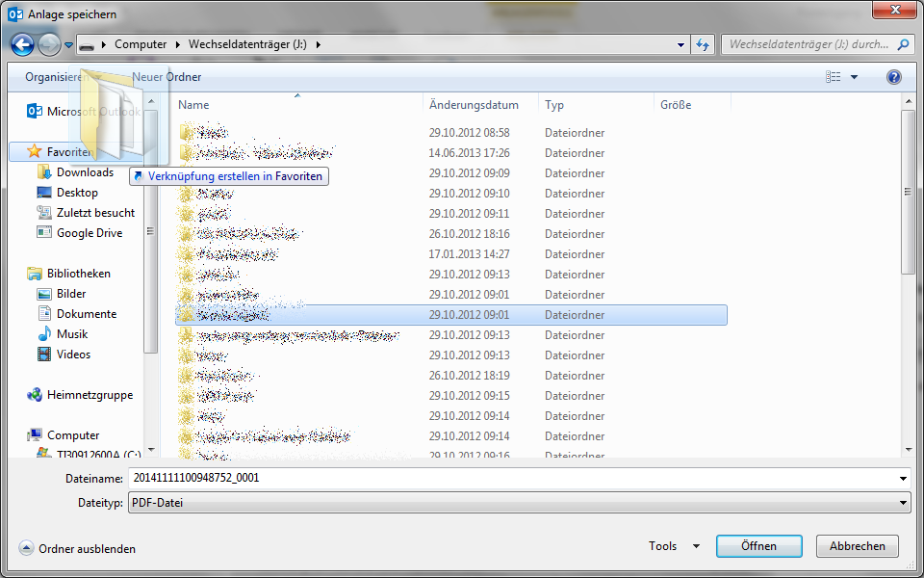Viewport: 924px width, 578px height.
Task: Sort by the Änderungsdatum column header
Action: coord(474,105)
